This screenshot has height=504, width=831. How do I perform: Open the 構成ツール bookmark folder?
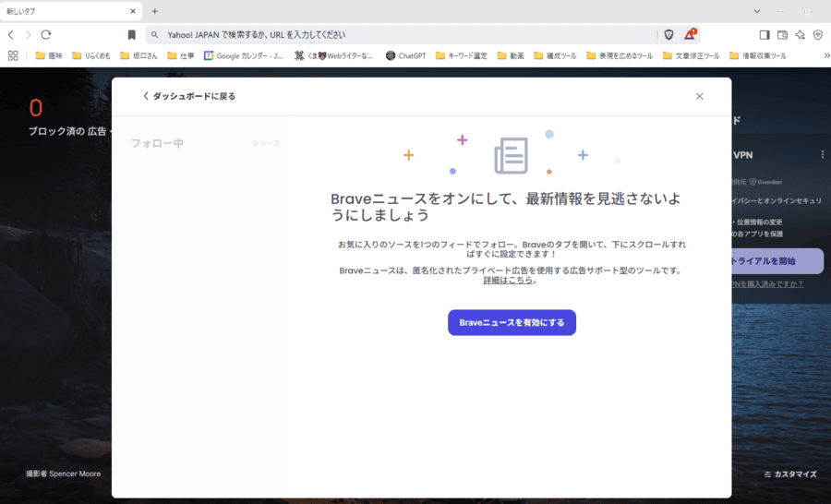(x=555, y=55)
